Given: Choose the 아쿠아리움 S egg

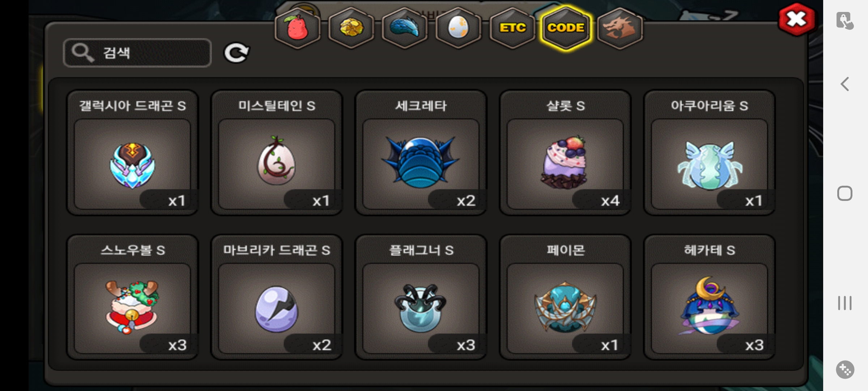Looking at the screenshot, I should [709, 153].
